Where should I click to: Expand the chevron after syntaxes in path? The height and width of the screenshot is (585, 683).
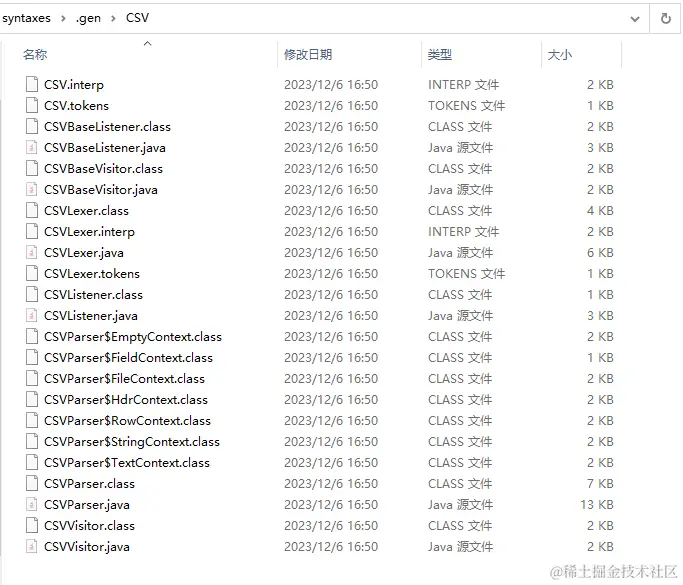[x=64, y=18]
